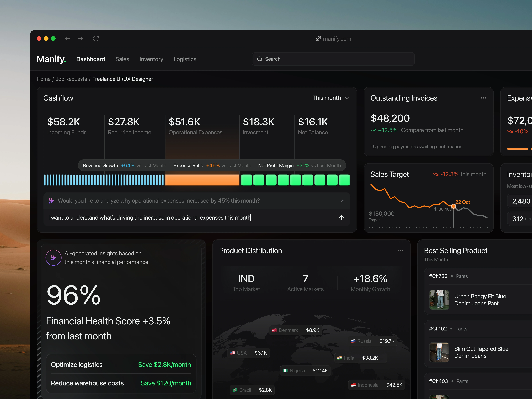Click the send arrow in AI prompt
This screenshot has width=532, height=399.
[x=341, y=218]
